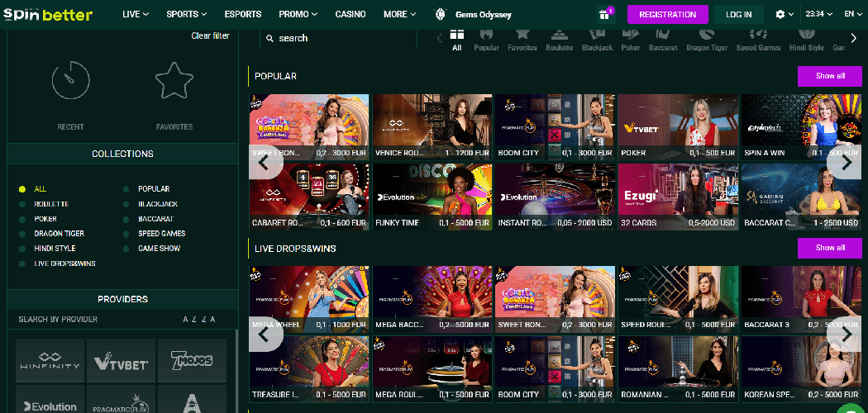Expand the Sports menu dropdown
The height and width of the screenshot is (413, 868).
click(186, 14)
